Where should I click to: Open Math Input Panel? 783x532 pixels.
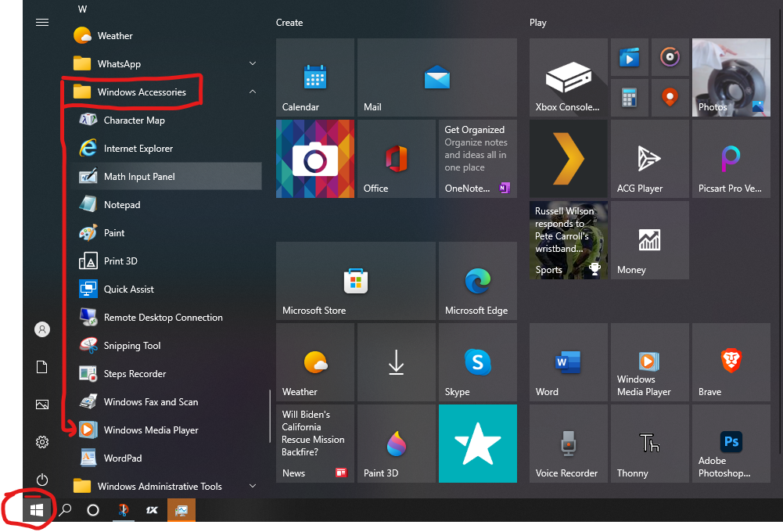coord(166,176)
